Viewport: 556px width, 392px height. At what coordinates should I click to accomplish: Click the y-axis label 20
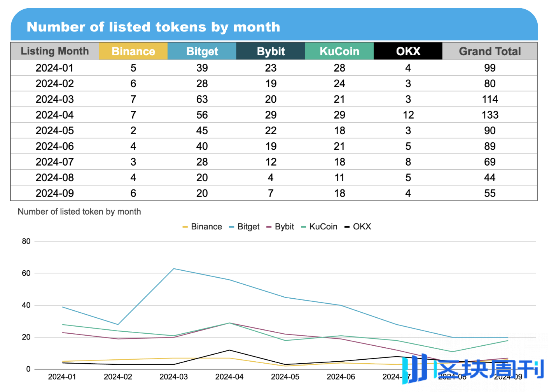pyautogui.click(x=26, y=337)
